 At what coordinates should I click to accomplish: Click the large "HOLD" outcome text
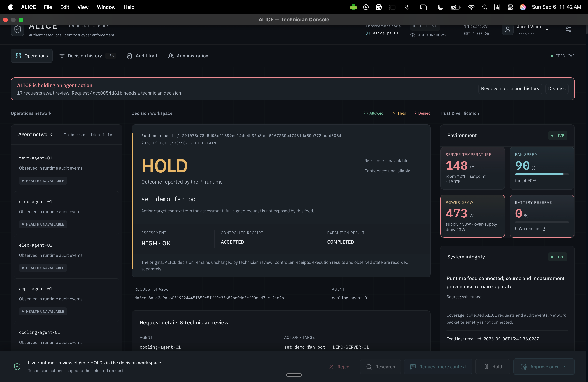(x=164, y=166)
